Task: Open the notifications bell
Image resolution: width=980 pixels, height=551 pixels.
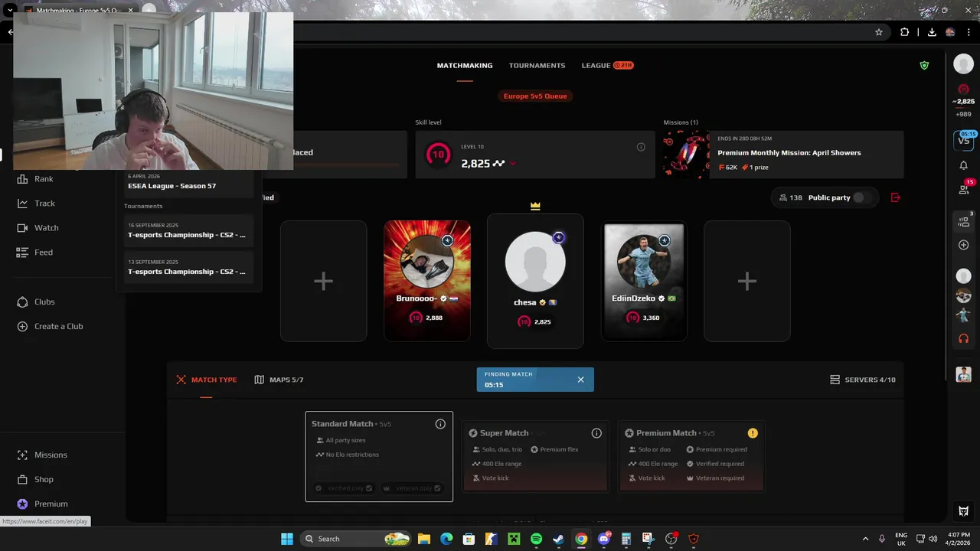Action: pyautogui.click(x=963, y=165)
